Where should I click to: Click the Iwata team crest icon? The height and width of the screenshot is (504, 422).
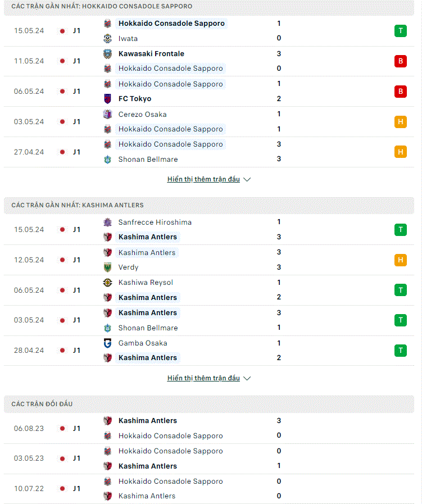[108, 39]
